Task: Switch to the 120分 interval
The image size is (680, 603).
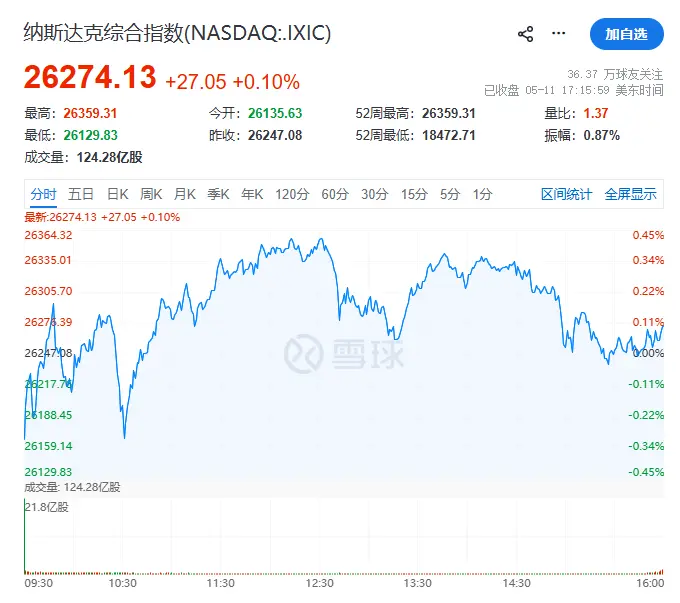Action: click(x=292, y=194)
